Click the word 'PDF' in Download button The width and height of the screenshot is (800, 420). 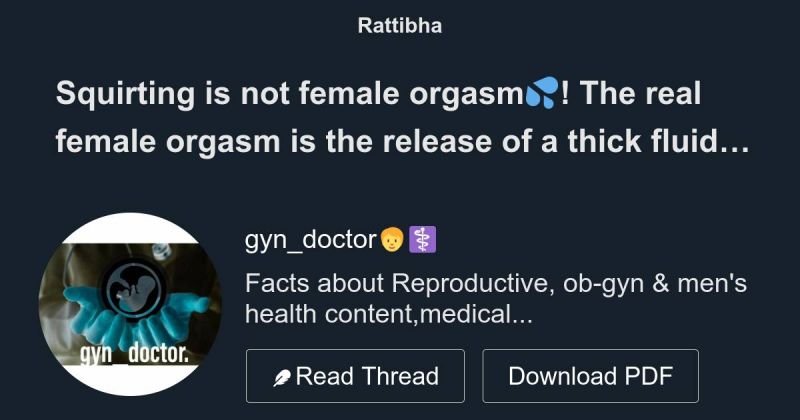648,376
